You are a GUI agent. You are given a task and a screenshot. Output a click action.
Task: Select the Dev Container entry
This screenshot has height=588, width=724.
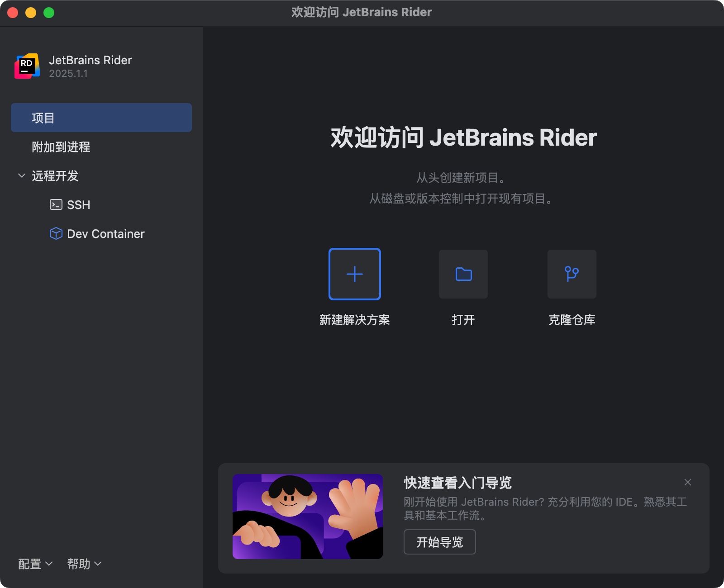(x=101, y=233)
